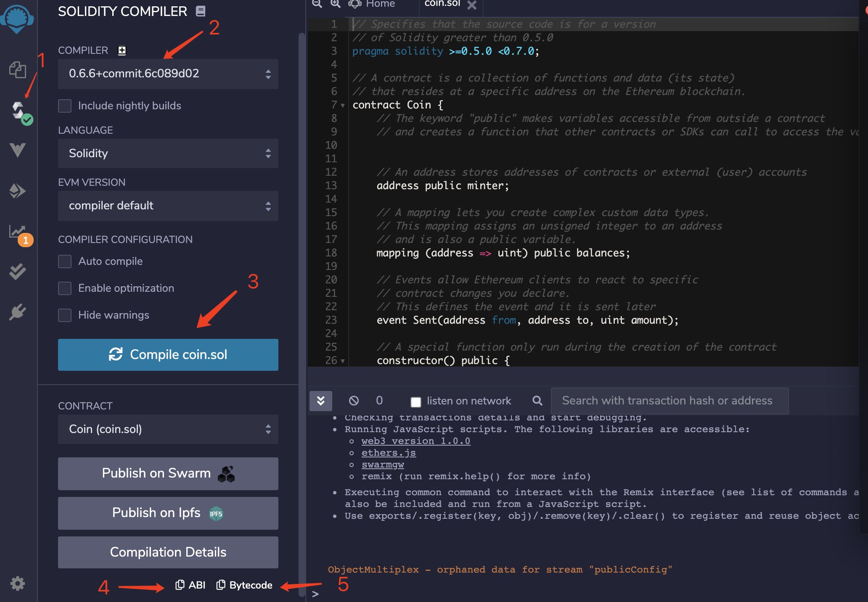This screenshot has height=602, width=868.
Task: Open the EVM version dropdown
Action: [x=168, y=206]
